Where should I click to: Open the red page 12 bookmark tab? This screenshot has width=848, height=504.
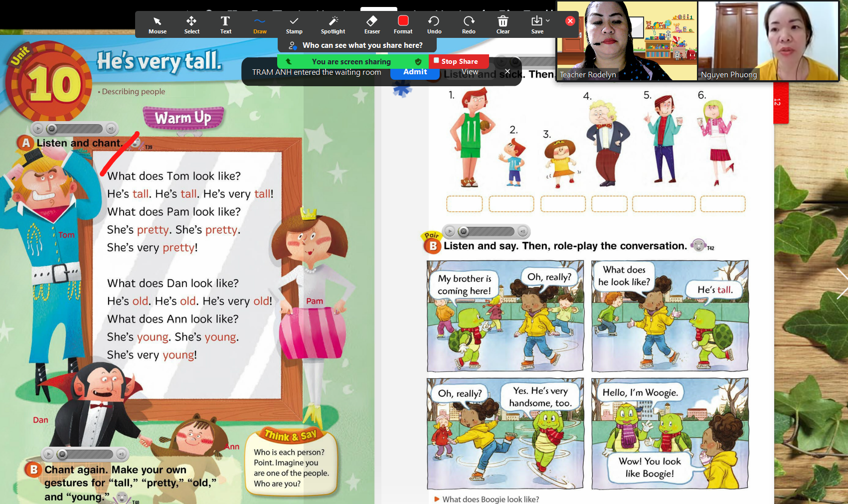tap(781, 102)
